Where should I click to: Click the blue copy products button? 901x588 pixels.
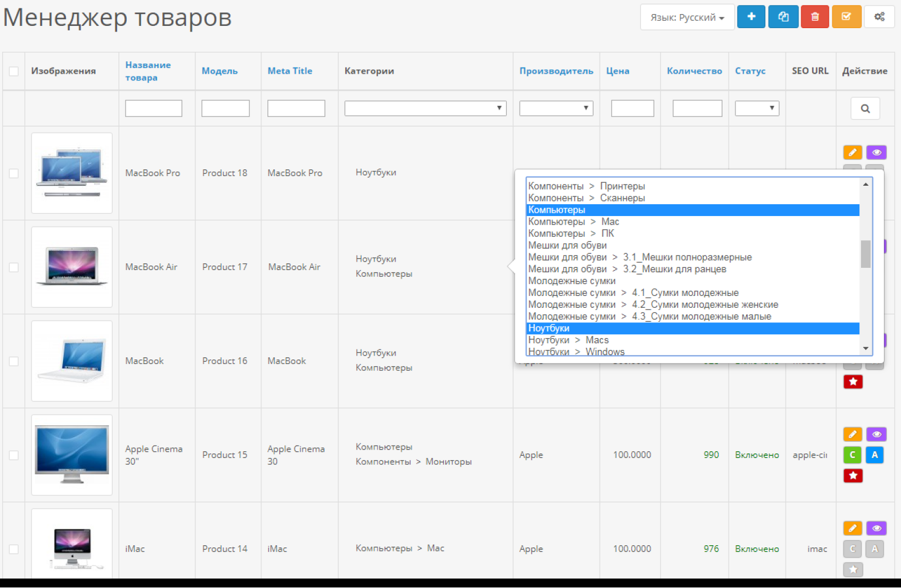[x=783, y=17]
